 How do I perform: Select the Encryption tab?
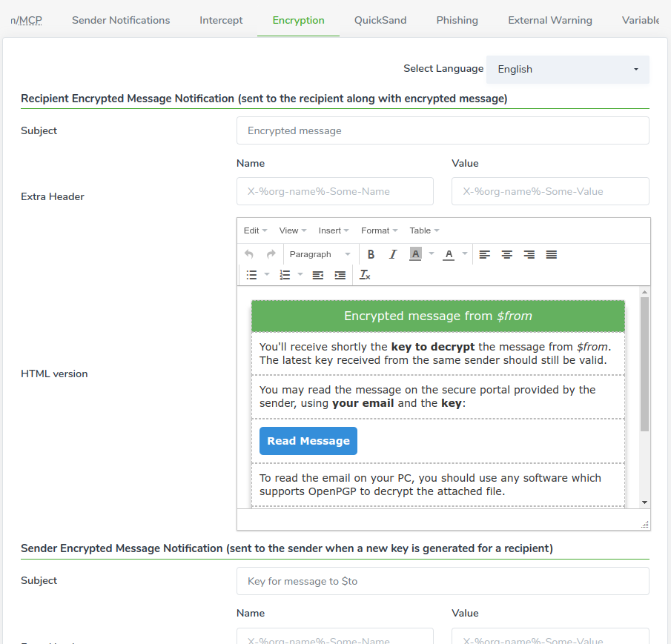point(298,20)
